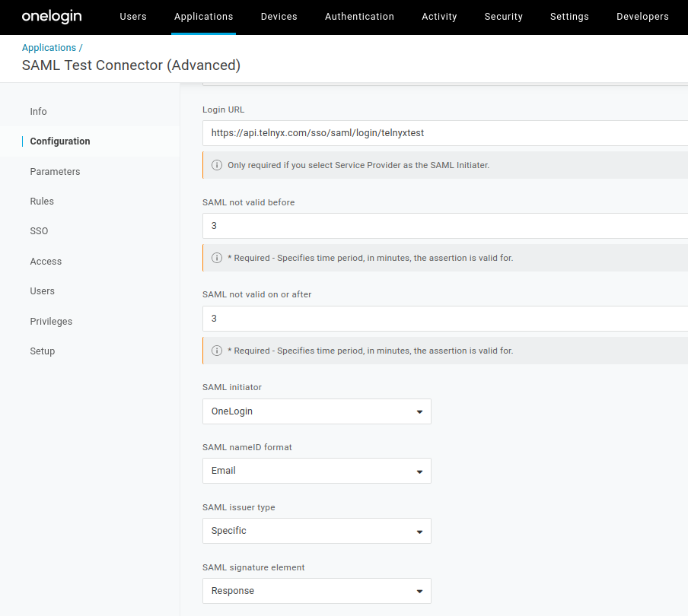Screen dimensions: 688x616
Task: Open the Devices top menu
Action: [279, 17]
